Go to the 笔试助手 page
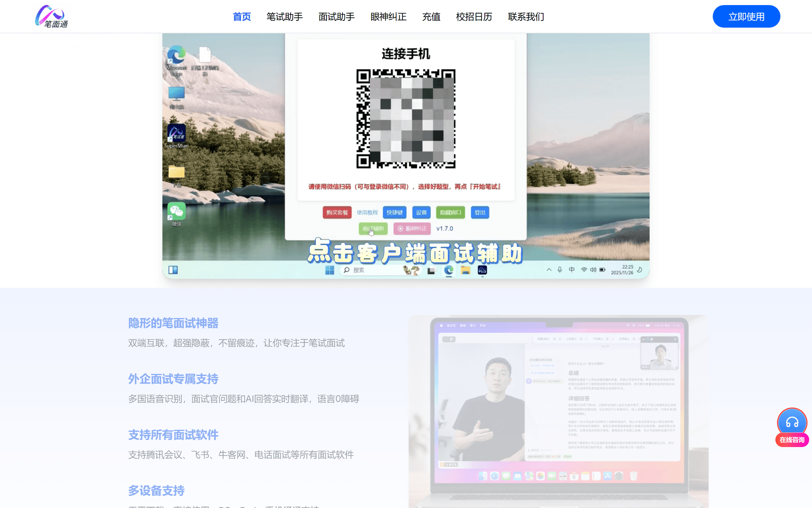 (285, 17)
